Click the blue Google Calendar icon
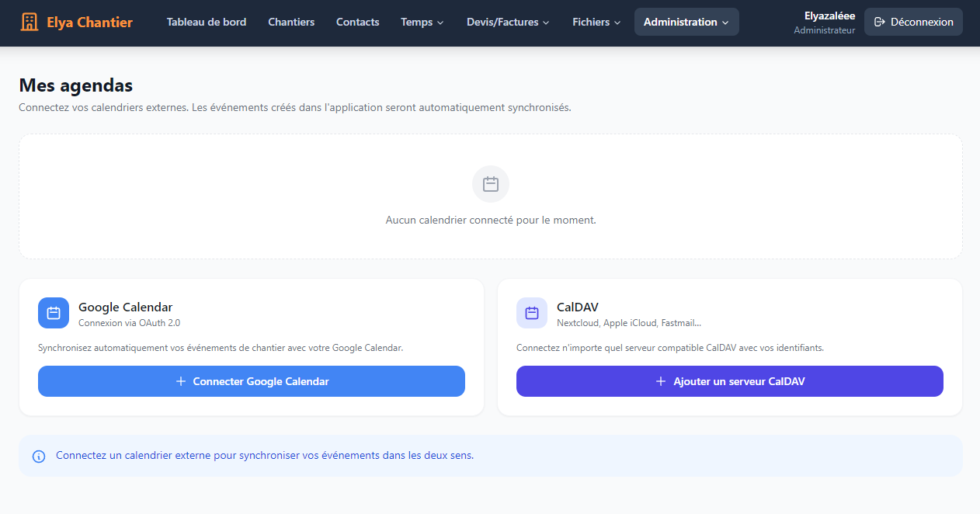This screenshot has width=980, height=514. coord(54,313)
